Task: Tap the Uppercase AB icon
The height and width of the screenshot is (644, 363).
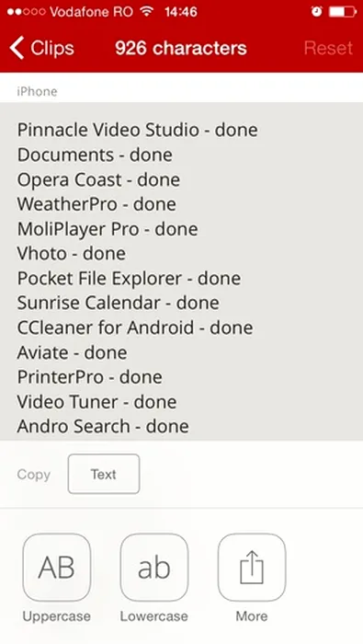Action: [57, 568]
